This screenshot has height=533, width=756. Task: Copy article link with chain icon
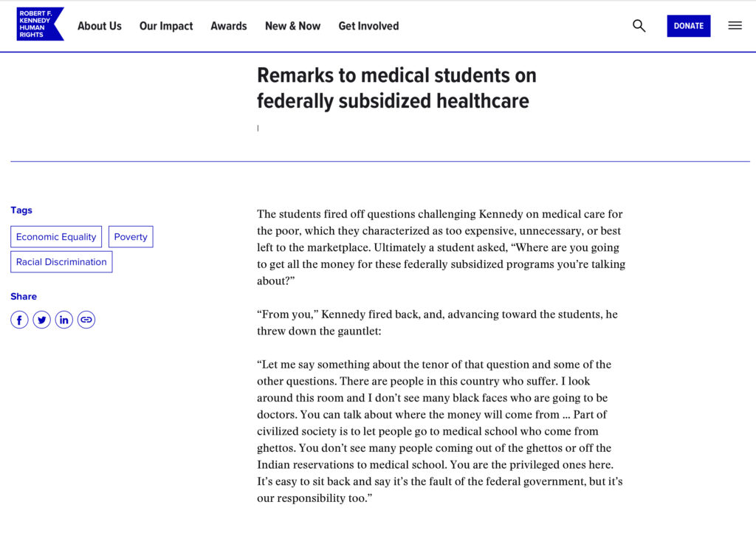86,320
